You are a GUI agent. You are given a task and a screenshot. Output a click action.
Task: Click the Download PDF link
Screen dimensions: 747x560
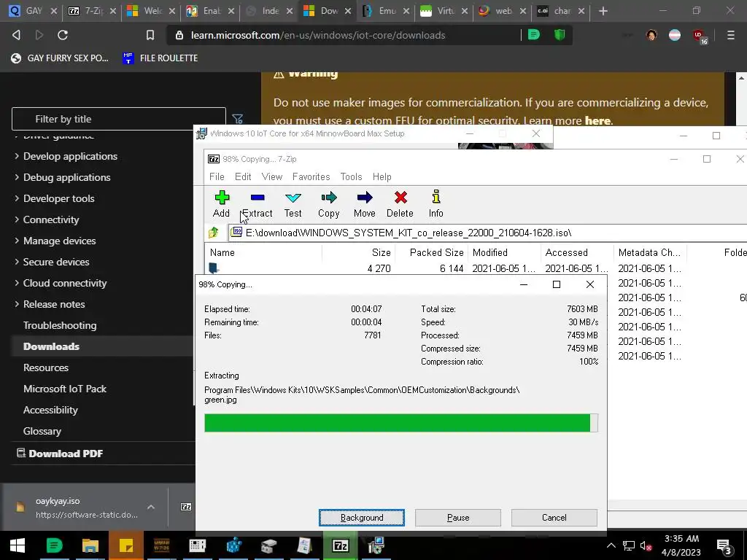(60, 454)
